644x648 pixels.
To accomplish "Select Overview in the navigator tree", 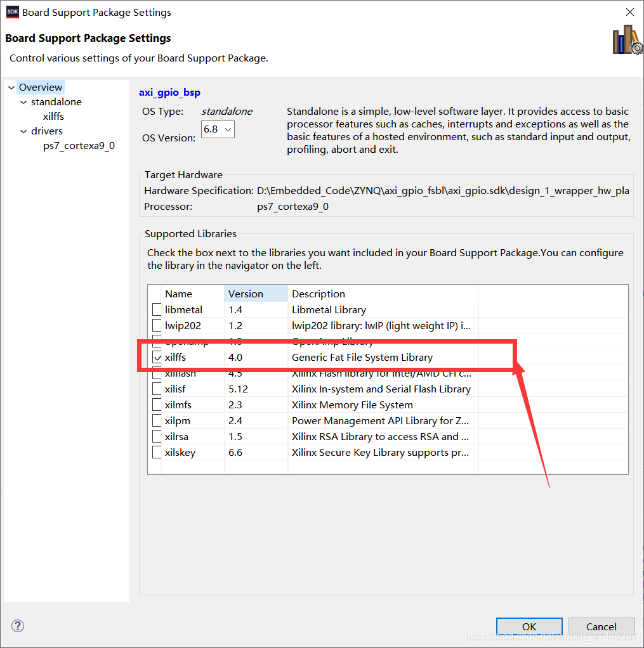I will [x=41, y=87].
